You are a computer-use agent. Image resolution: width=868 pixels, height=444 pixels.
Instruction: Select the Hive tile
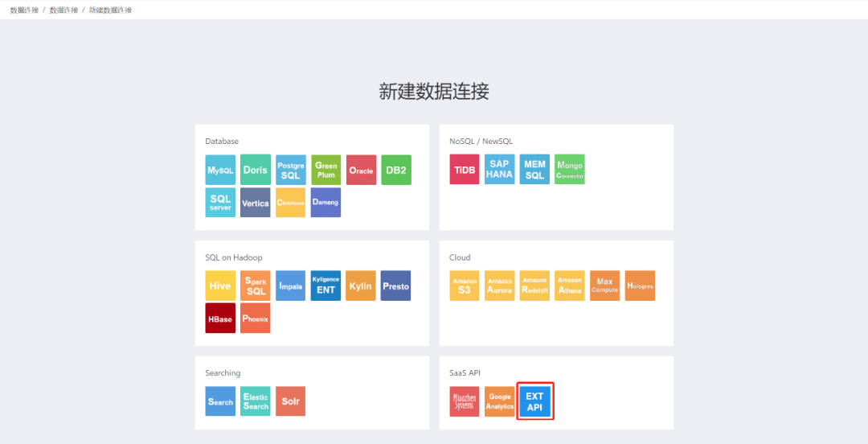pos(220,286)
